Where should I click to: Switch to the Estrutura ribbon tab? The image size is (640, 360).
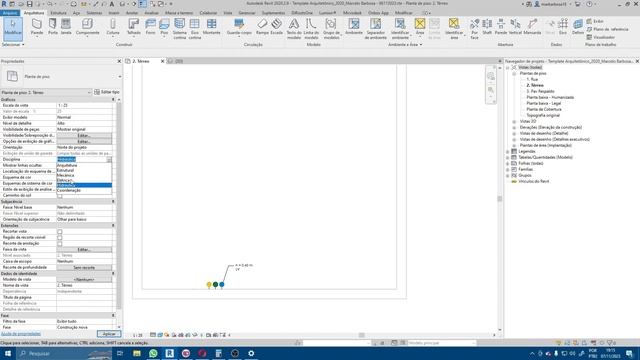pyautogui.click(x=58, y=13)
